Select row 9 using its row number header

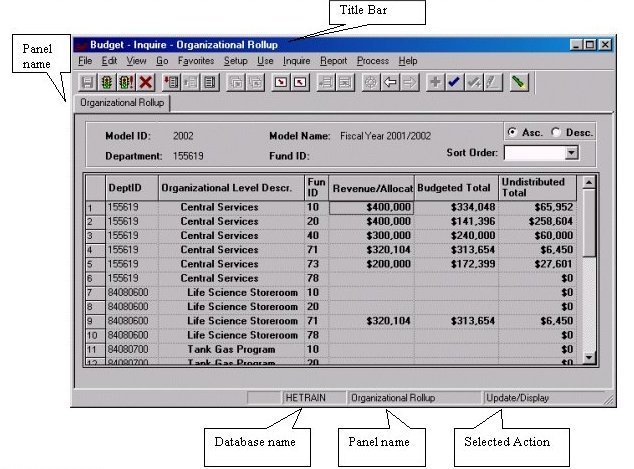coord(93,320)
